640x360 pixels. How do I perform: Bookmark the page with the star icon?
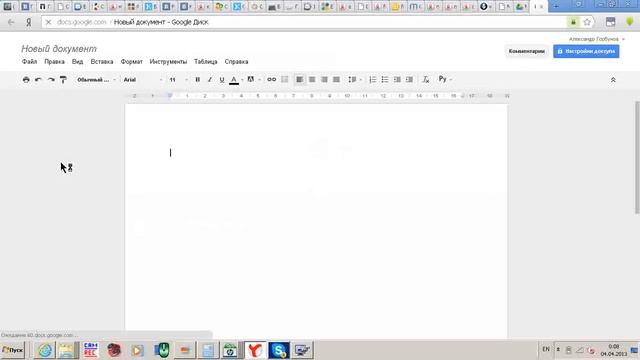587,22
